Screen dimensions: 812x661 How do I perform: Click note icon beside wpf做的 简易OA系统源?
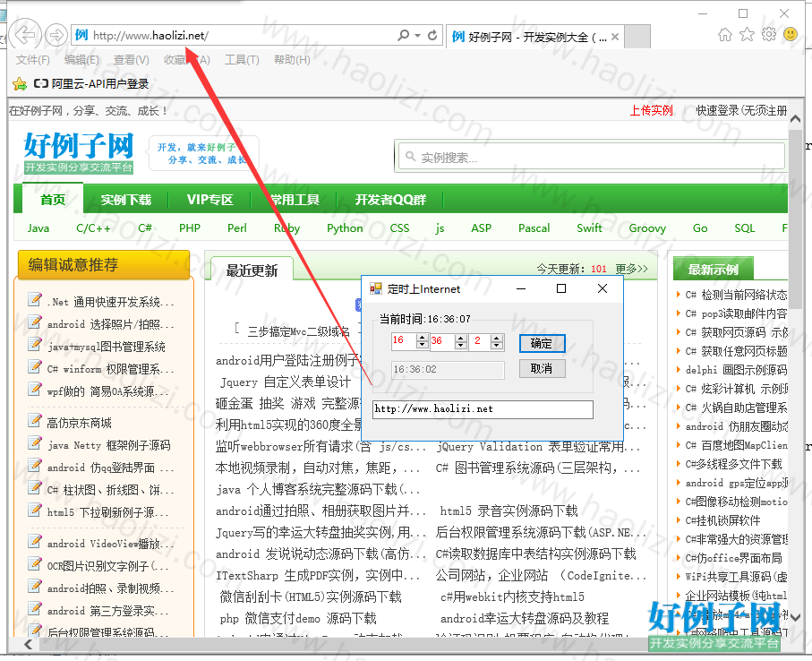click(34, 388)
